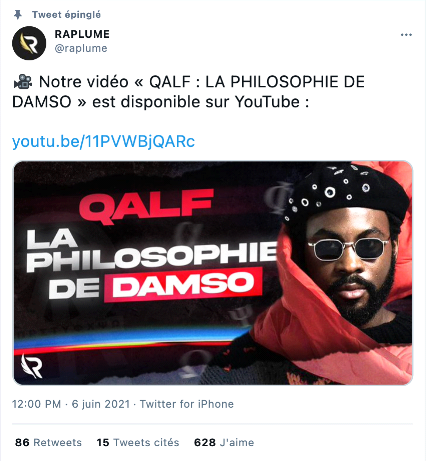Open the three-dot more options menu
The image size is (426, 461).
pyautogui.click(x=406, y=35)
